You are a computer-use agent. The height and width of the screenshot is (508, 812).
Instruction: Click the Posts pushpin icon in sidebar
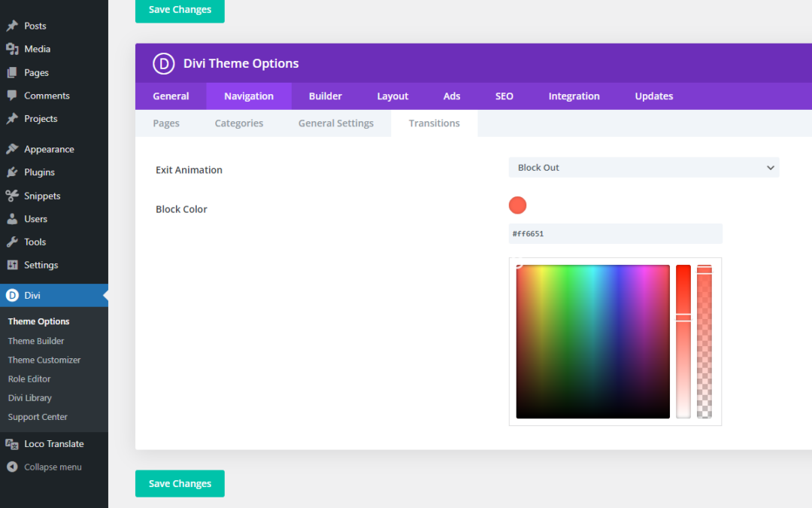(x=12, y=26)
